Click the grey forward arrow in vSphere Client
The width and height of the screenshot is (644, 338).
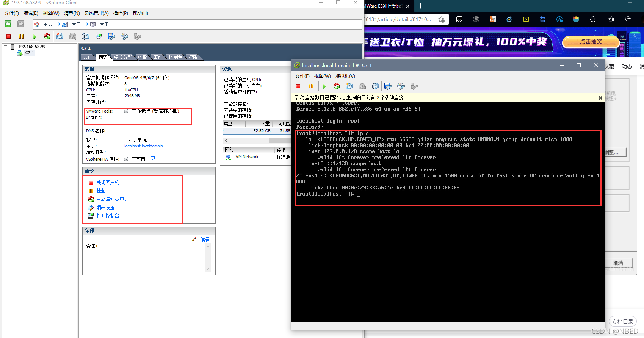[x=21, y=24]
